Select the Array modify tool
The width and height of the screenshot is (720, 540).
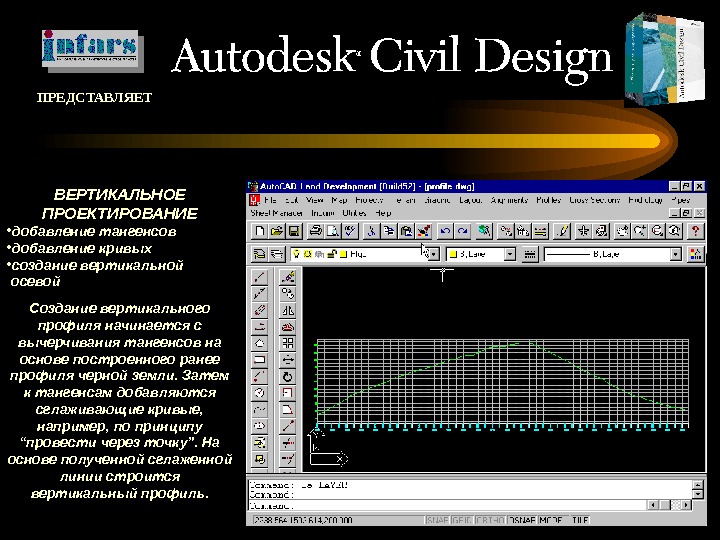coord(288,343)
